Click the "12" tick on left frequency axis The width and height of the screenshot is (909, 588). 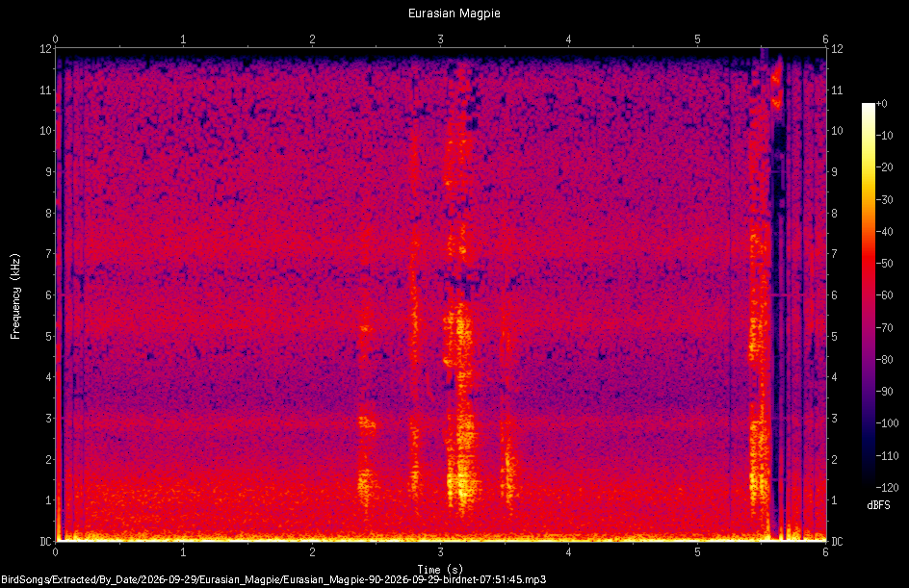pyautogui.click(x=46, y=49)
